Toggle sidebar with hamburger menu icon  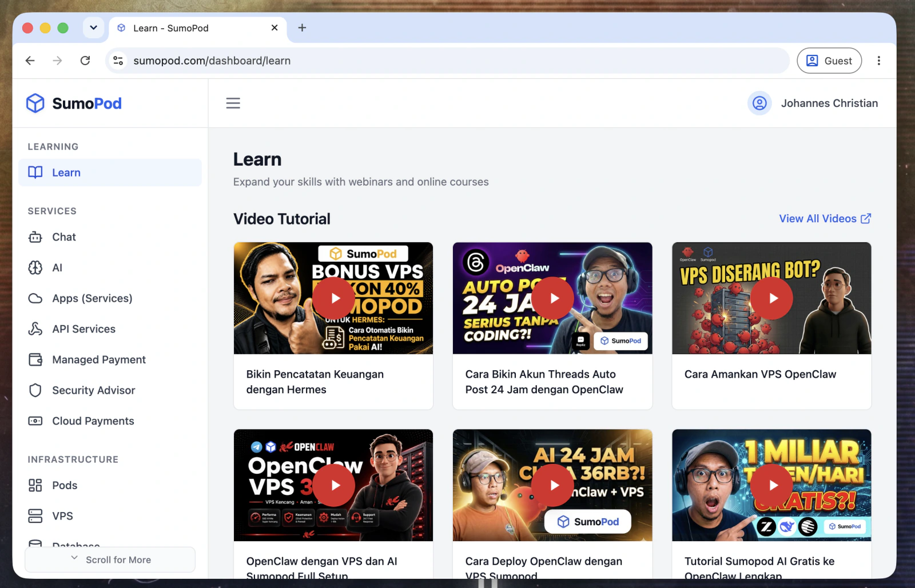click(233, 103)
